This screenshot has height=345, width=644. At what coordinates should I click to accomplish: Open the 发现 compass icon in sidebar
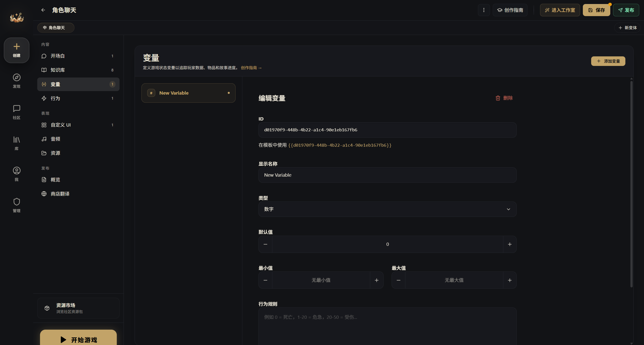pyautogui.click(x=17, y=81)
